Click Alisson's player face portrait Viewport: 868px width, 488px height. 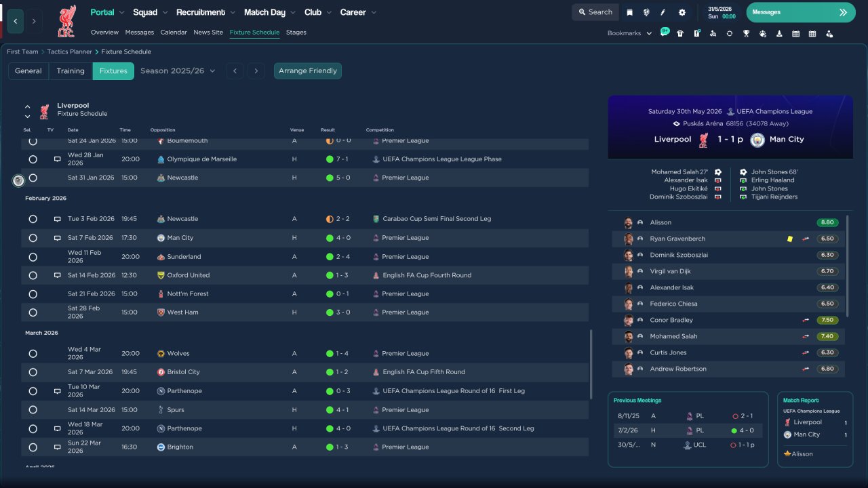[x=629, y=222]
